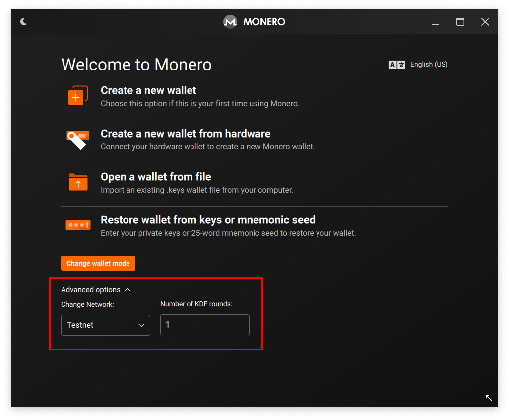
Task: Select Restore wallet from keys or mnemonic seed
Action: 208,220
